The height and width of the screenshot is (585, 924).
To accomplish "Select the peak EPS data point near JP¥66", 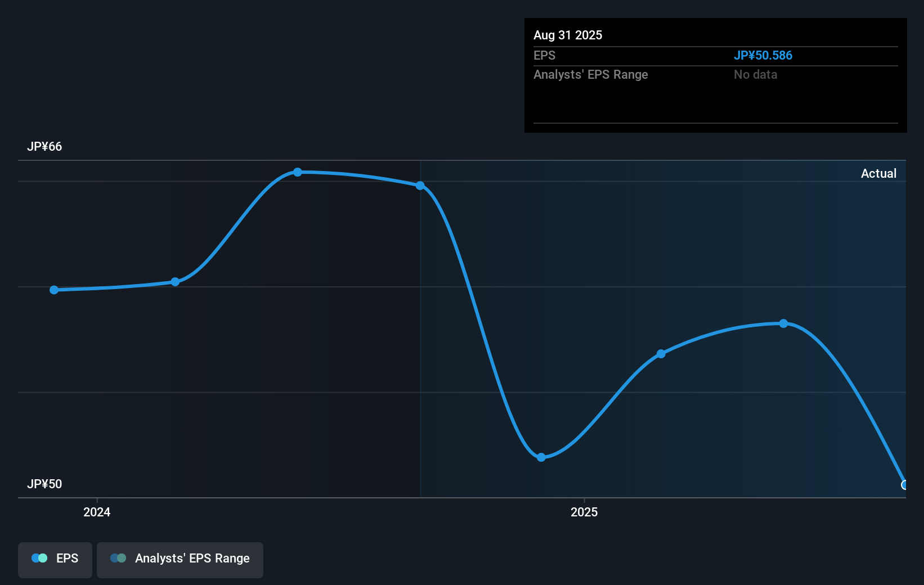I will click(297, 172).
